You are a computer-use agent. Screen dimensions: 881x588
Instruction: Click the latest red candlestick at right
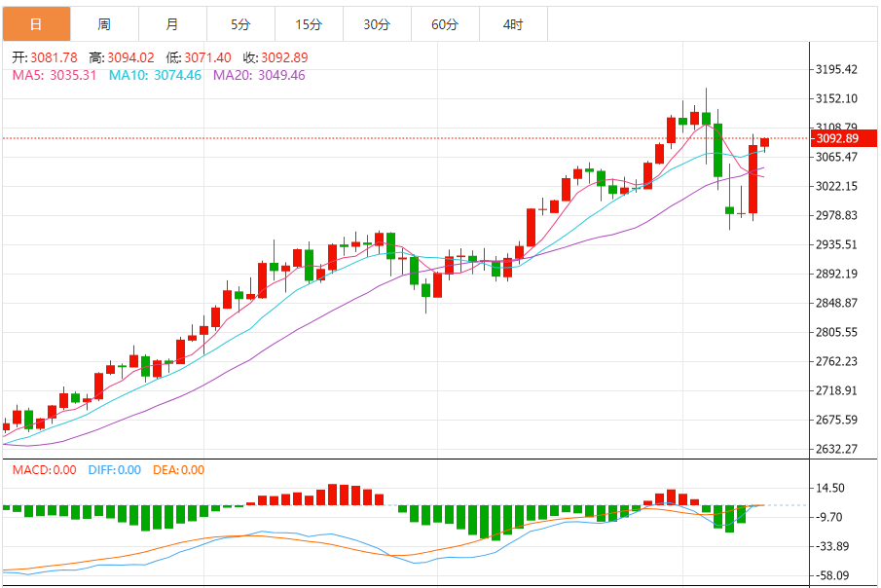pos(765,143)
